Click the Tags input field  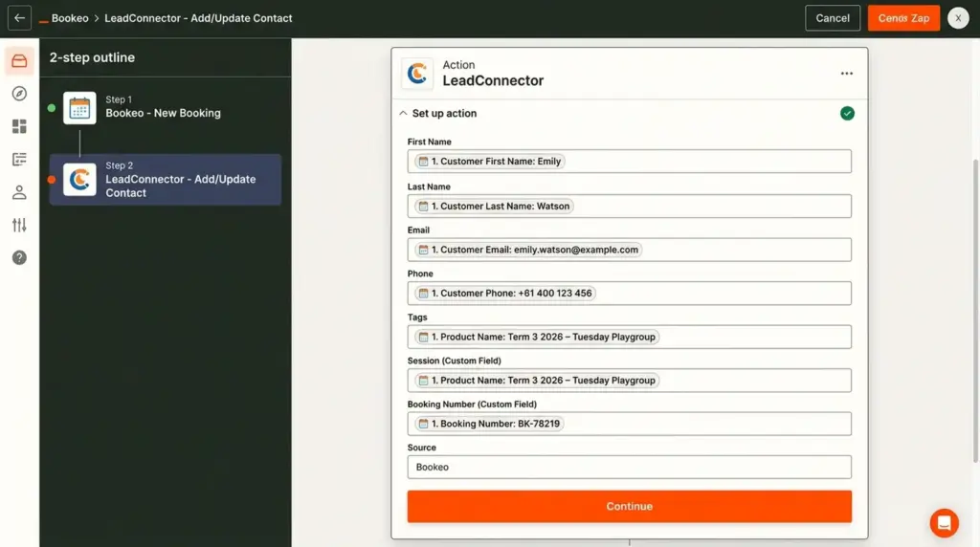629,337
